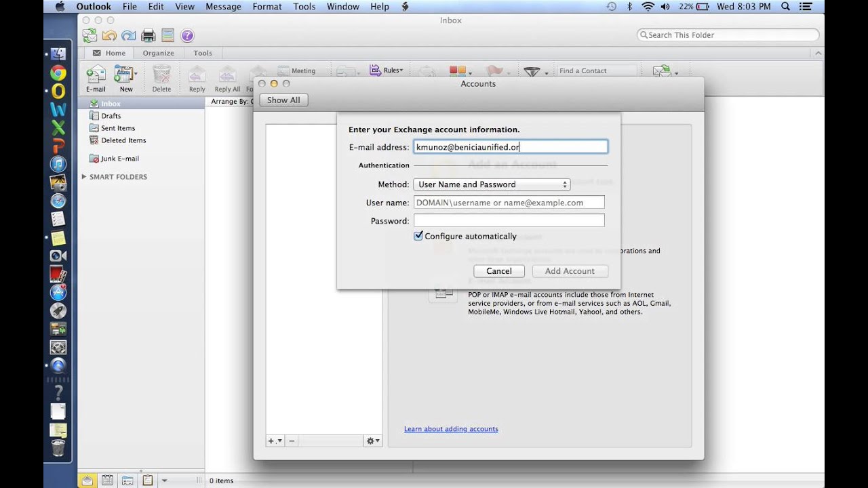
Task: Open the Trash in the Dock
Action: [58, 447]
